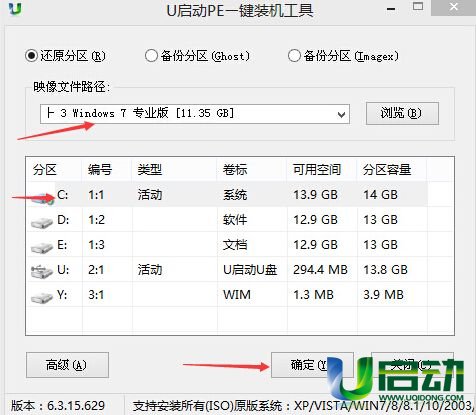
Task: Click the 13.9 GB free space cell
Action: [x=315, y=195]
